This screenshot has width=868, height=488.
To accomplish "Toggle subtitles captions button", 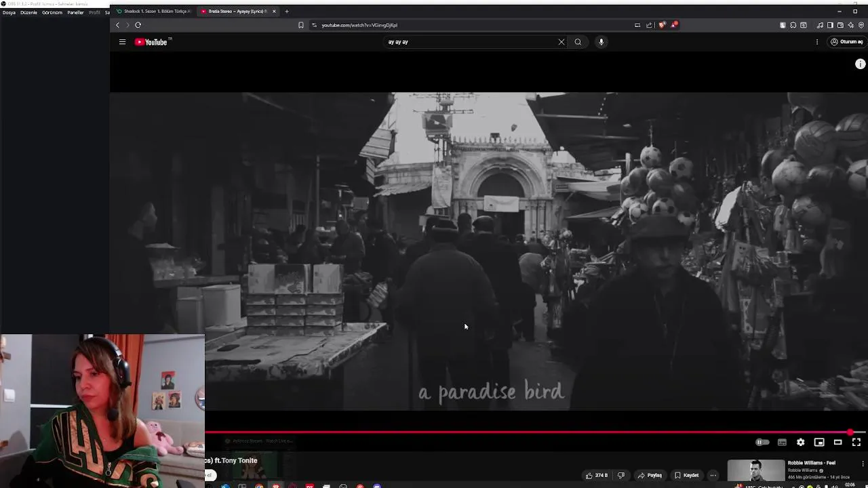I will click(x=782, y=442).
